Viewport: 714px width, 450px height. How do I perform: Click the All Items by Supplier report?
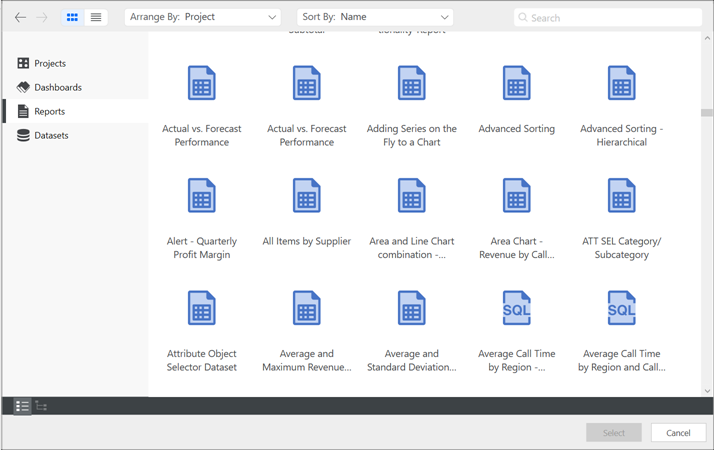[307, 197]
